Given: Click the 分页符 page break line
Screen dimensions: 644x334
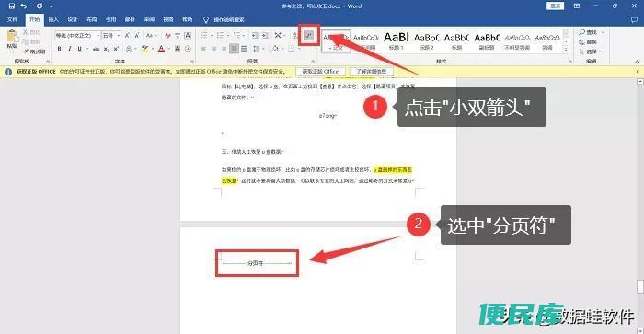Looking at the screenshot, I should (257, 263).
